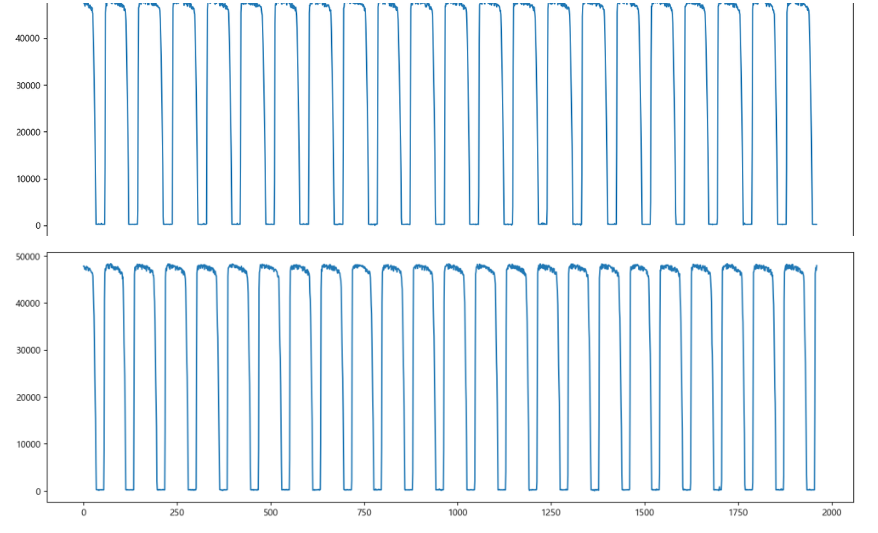Click the x-axis tick label 1250
The height and width of the screenshot is (533, 878).
[551, 512]
